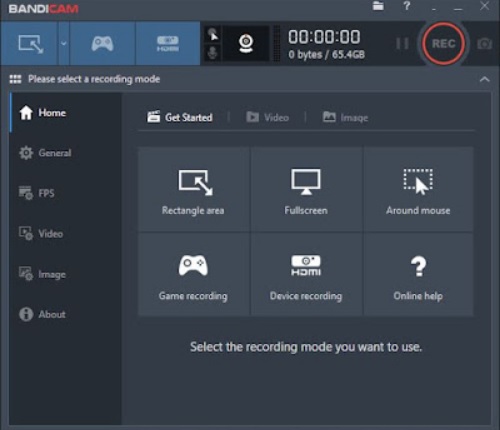
Task: Take a screenshot with camera icon
Action: [x=485, y=44]
